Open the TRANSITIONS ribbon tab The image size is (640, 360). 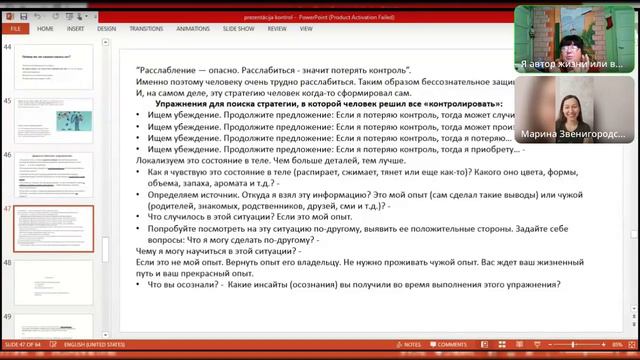point(146,29)
